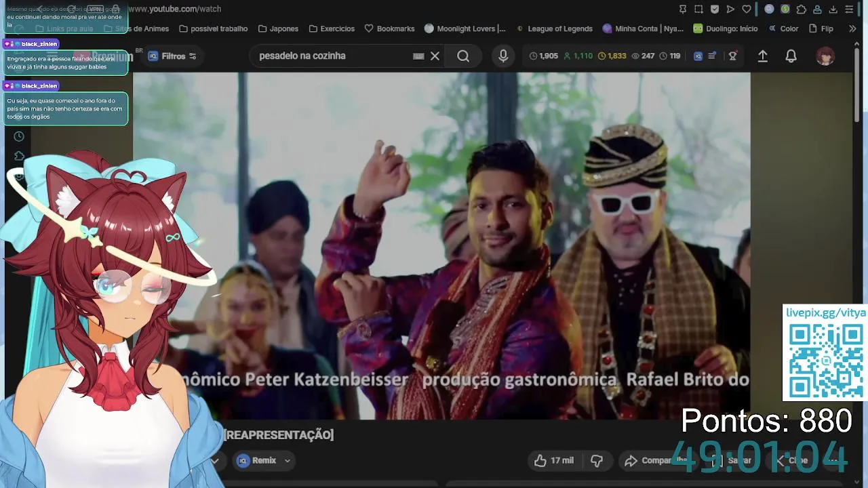The height and width of the screenshot is (488, 868).
Task: Open the playlist list icon in stats bar
Action: pos(712,56)
